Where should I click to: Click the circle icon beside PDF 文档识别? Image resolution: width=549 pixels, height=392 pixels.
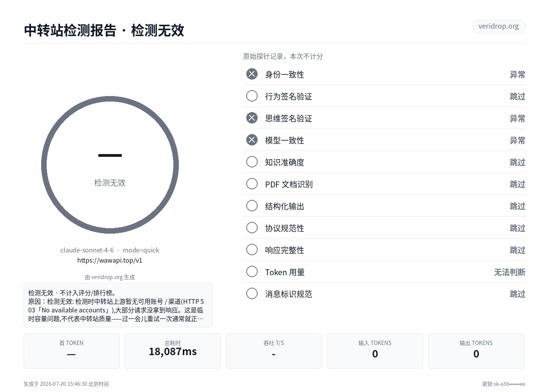tap(252, 184)
